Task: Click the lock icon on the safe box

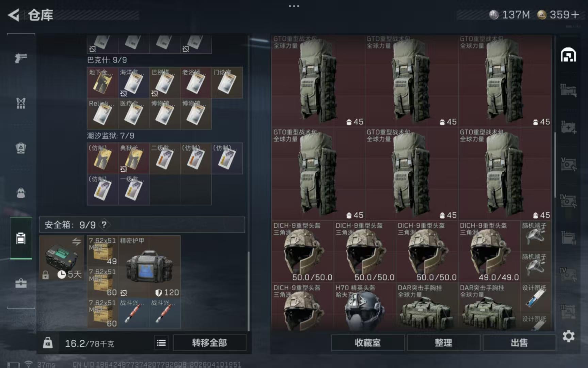Action: coord(46,275)
